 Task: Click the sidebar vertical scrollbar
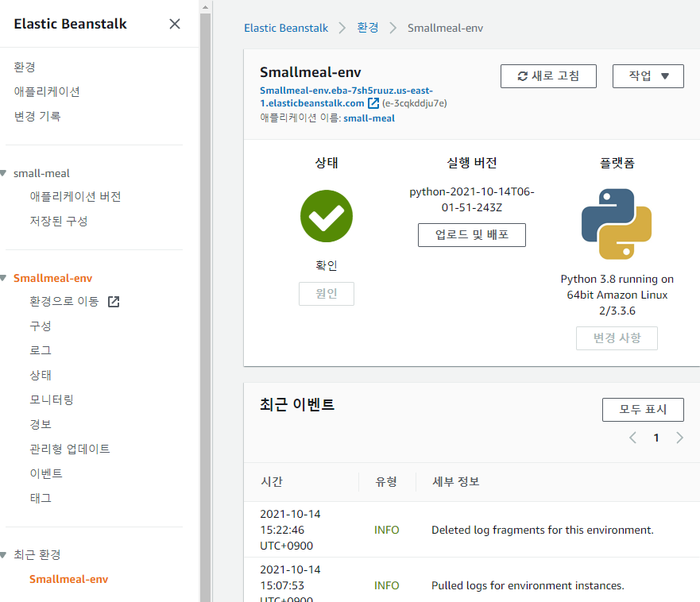(x=205, y=307)
